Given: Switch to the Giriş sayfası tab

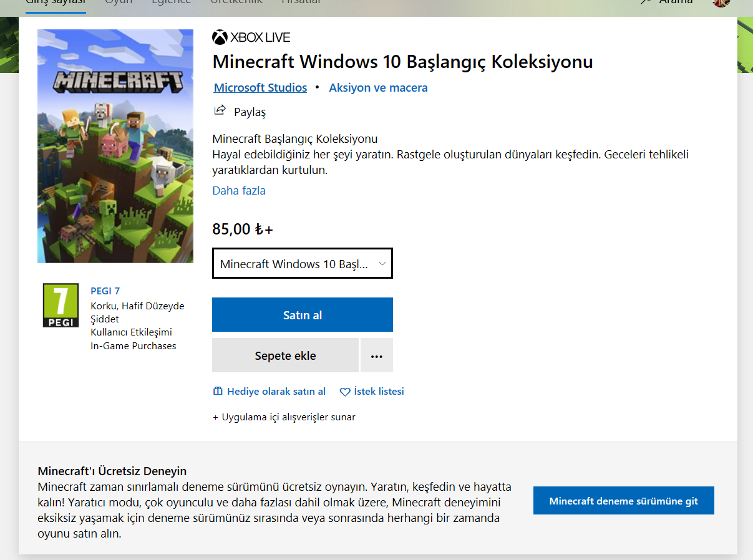Looking at the screenshot, I should pos(56,2).
